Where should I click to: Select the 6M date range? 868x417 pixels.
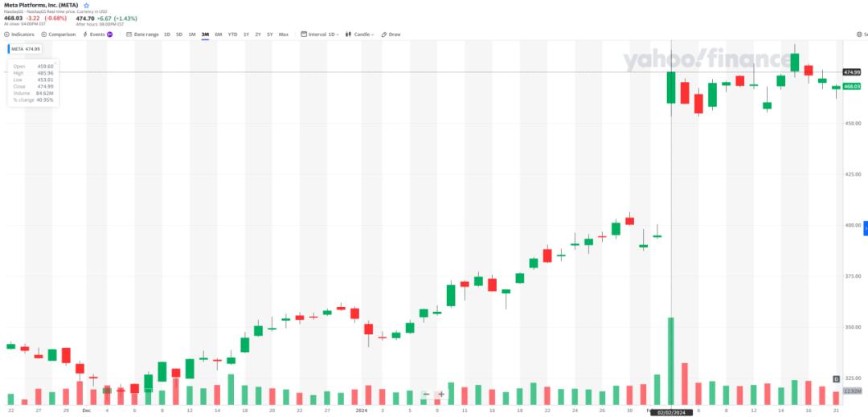pyautogui.click(x=218, y=35)
